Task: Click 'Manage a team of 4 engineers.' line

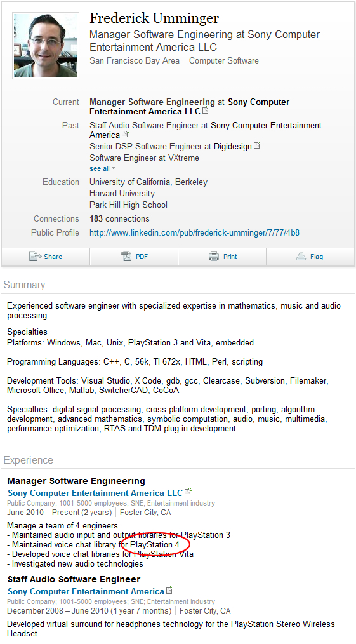Action: click(63, 525)
